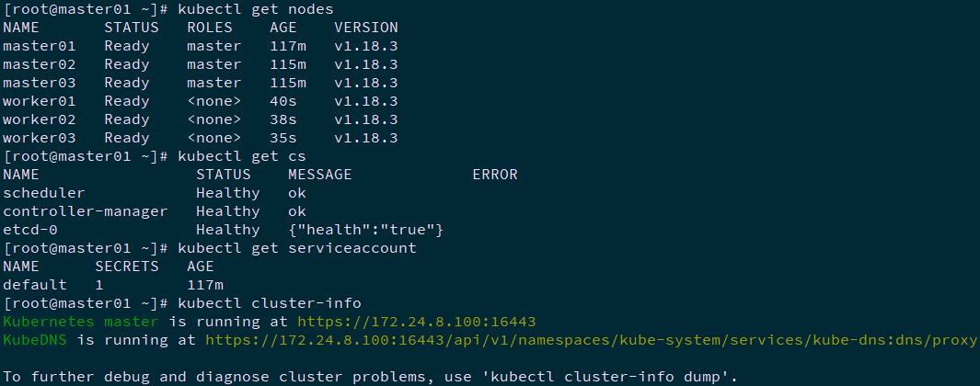Click worker02's age value 38s
980x386 pixels.
coord(283,119)
